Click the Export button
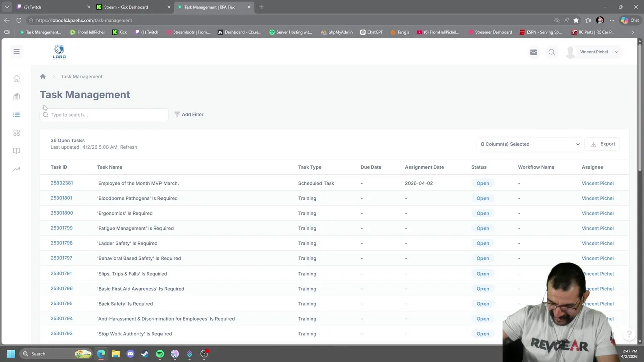This screenshot has height=362, width=644. 603,144
